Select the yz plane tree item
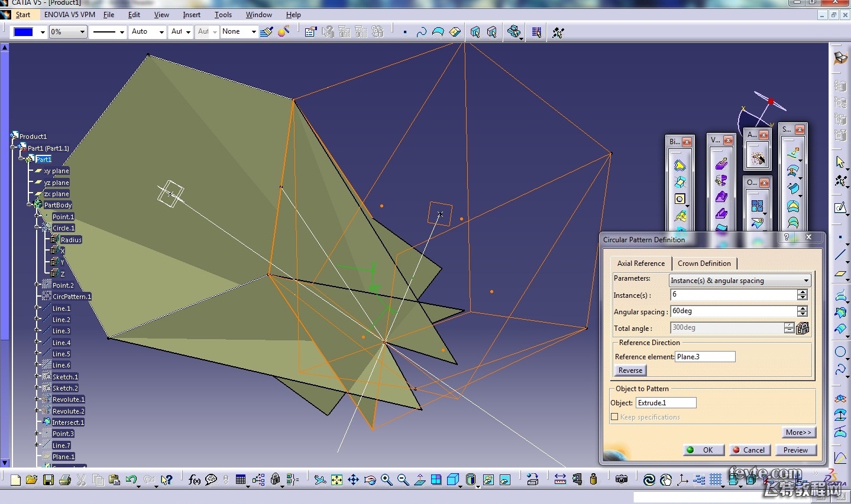 tap(57, 183)
